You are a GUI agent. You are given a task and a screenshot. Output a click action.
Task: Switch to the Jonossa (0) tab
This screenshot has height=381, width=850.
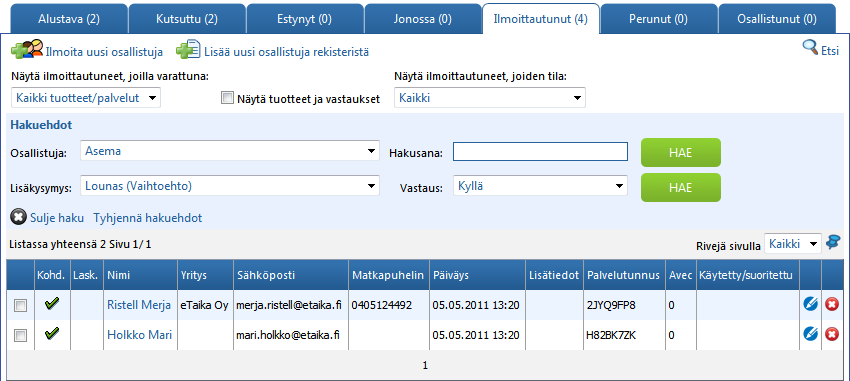point(423,20)
